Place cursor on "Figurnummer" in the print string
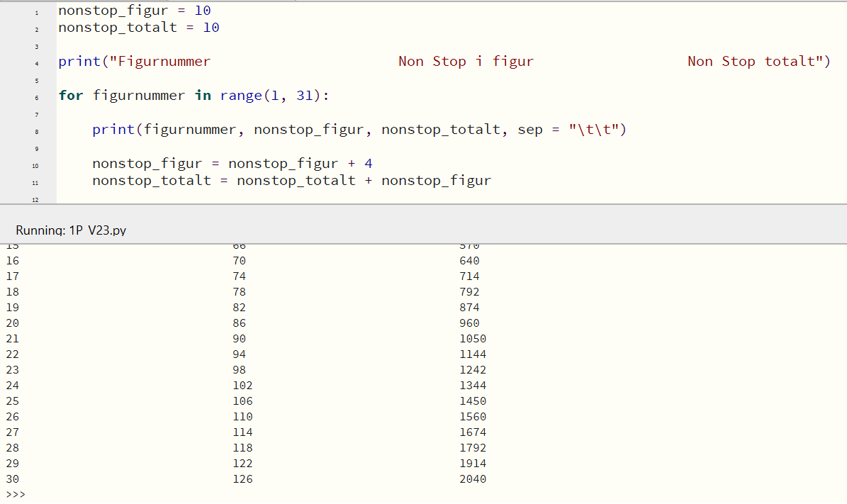Image resolution: width=847 pixels, height=504 pixels. [164, 62]
